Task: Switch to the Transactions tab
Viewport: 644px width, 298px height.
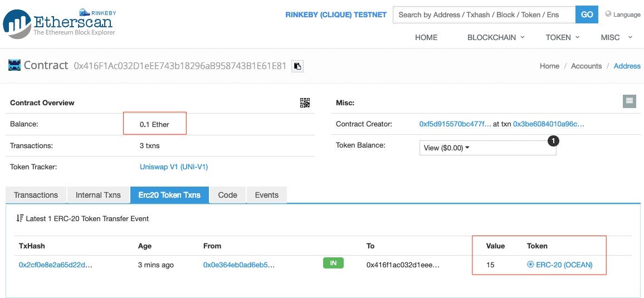Action: (x=36, y=195)
